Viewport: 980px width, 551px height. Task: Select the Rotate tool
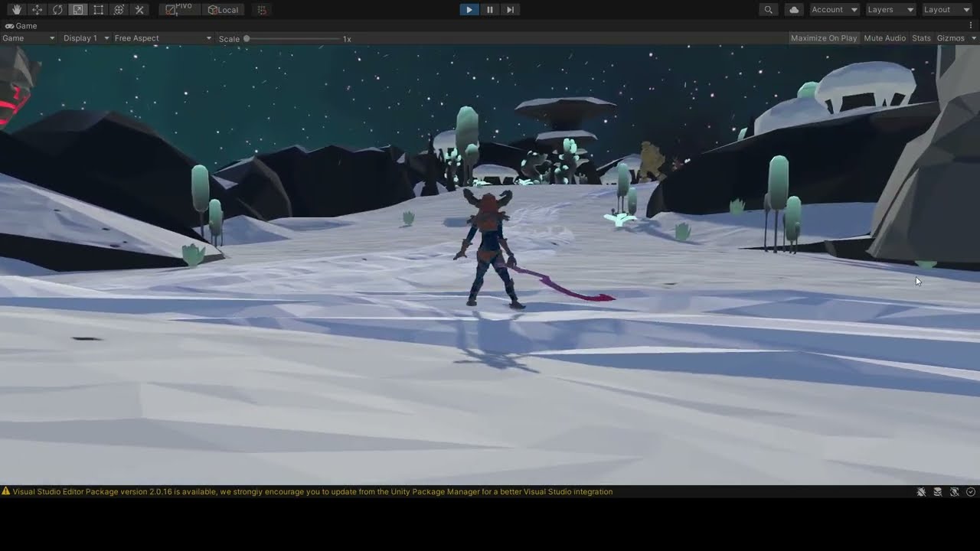tap(57, 10)
